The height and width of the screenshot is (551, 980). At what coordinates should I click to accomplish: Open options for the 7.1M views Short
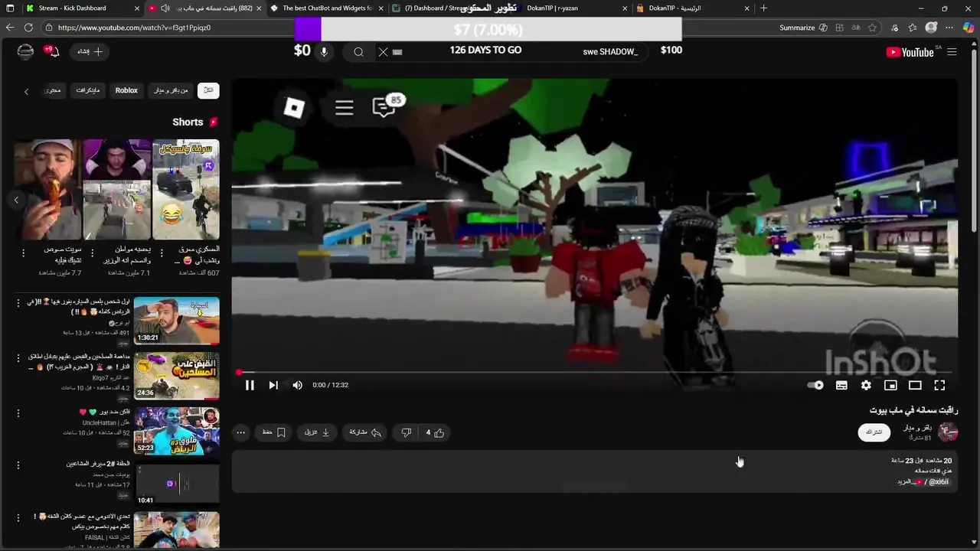coord(93,253)
